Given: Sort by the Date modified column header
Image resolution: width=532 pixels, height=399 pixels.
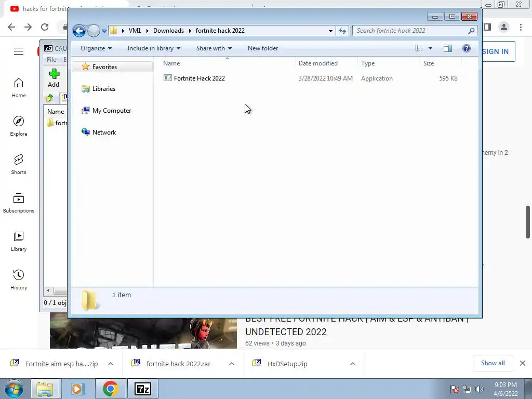Looking at the screenshot, I should (326, 63).
